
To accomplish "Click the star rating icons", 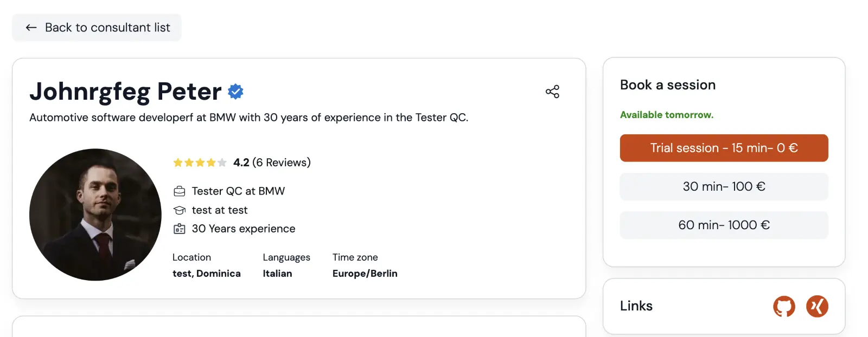I will click(200, 163).
